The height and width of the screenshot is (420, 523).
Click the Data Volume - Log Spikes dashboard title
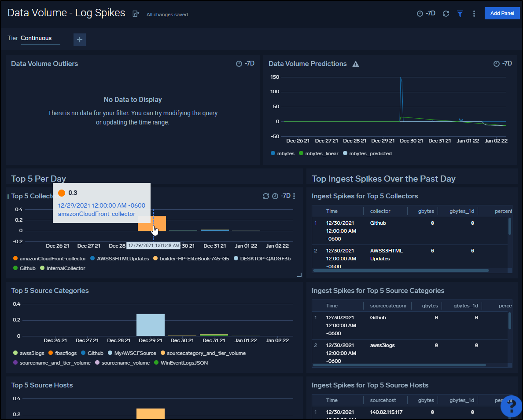coord(66,13)
